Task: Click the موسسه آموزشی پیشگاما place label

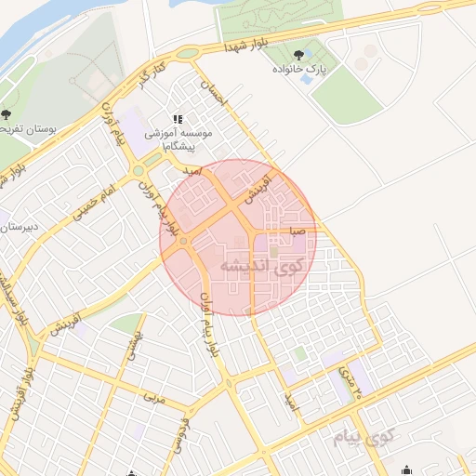Action: pos(178,140)
